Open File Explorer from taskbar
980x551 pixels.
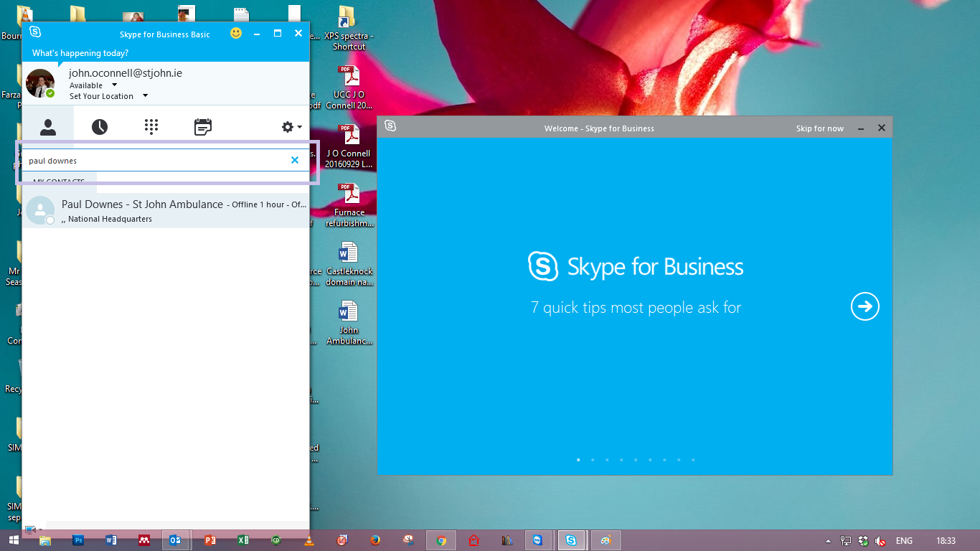pyautogui.click(x=45, y=540)
